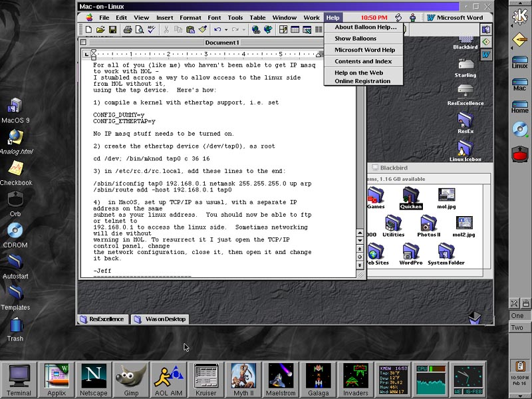Click the Tables and Borders icon
Viewport: 532px width, 399px height.
pos(283,29)
